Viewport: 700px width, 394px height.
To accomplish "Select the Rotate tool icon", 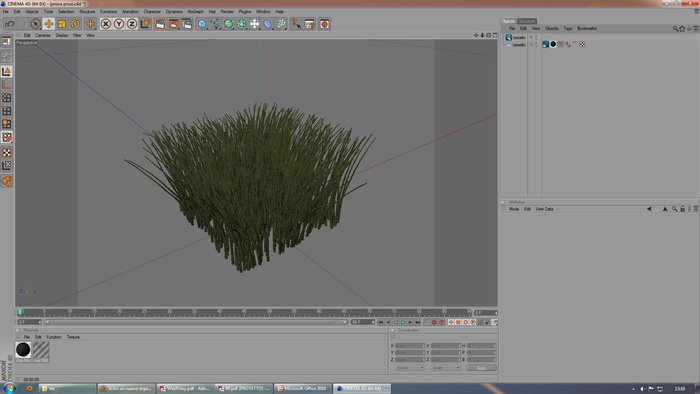I will click(x=75, y=24).
